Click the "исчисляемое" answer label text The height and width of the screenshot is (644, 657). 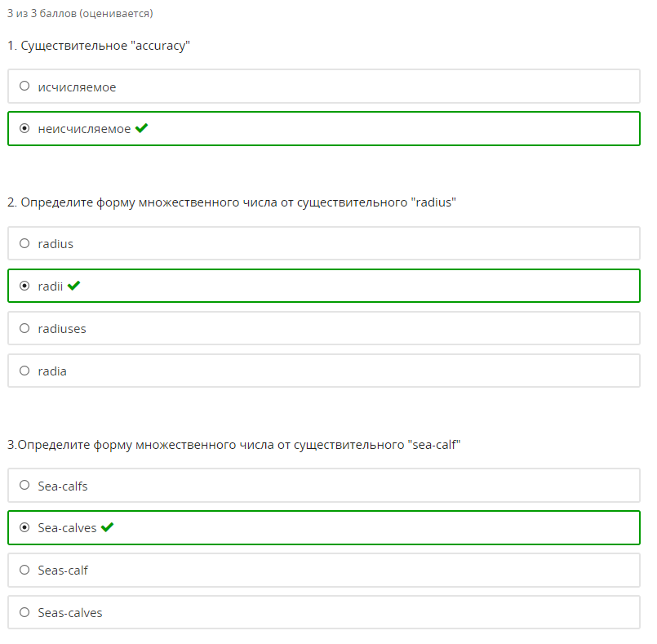pyautogui.click(x=77, y=87)
